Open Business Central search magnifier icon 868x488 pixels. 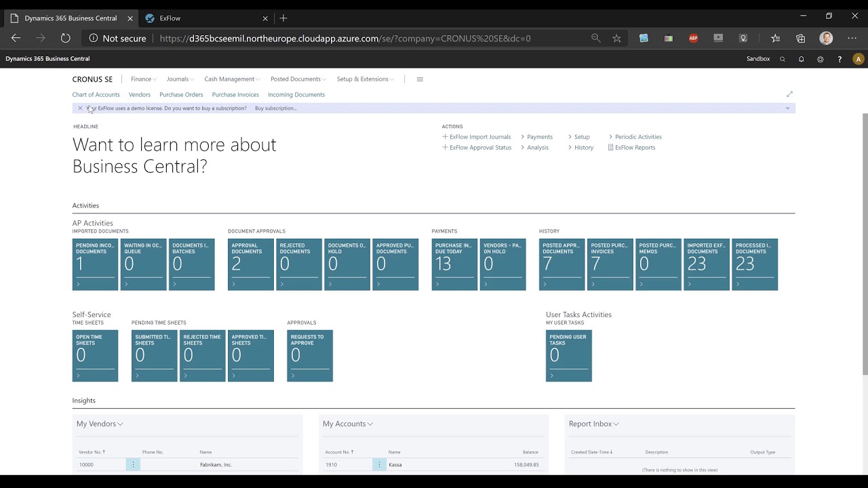(x=783, y=59)
